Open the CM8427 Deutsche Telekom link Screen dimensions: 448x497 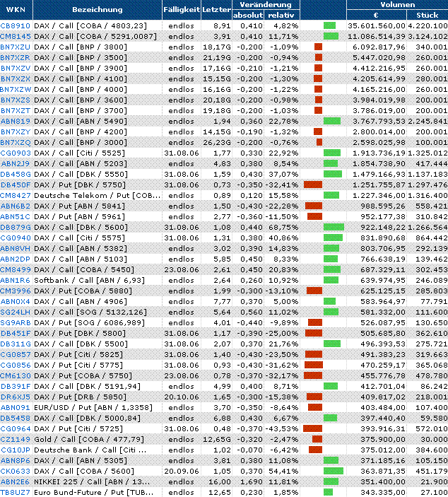coord(16,196)
